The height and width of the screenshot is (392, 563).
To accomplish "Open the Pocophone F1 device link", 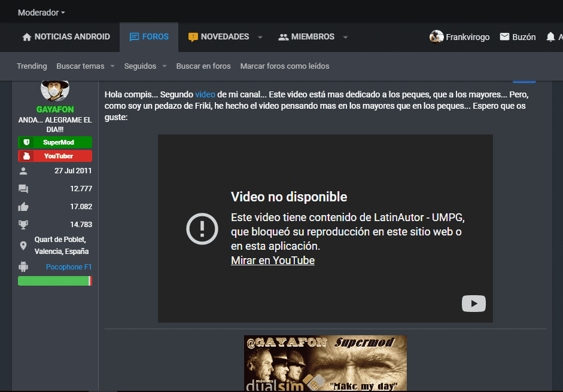I will [69, 267].
